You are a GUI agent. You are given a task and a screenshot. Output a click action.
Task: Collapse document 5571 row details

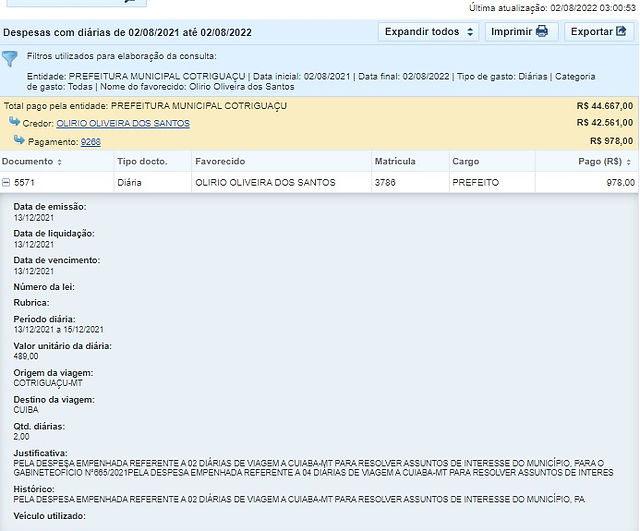click(6, 183)
